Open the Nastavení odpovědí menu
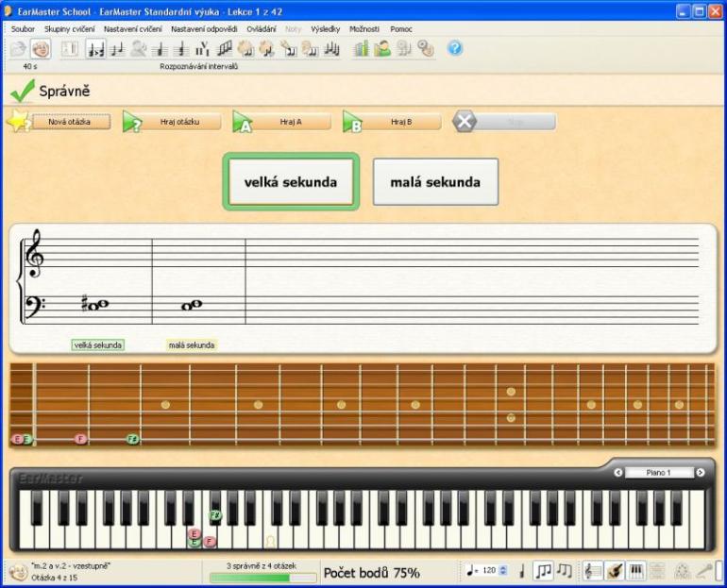Screen dimensions: 727x588 point(204,28)
